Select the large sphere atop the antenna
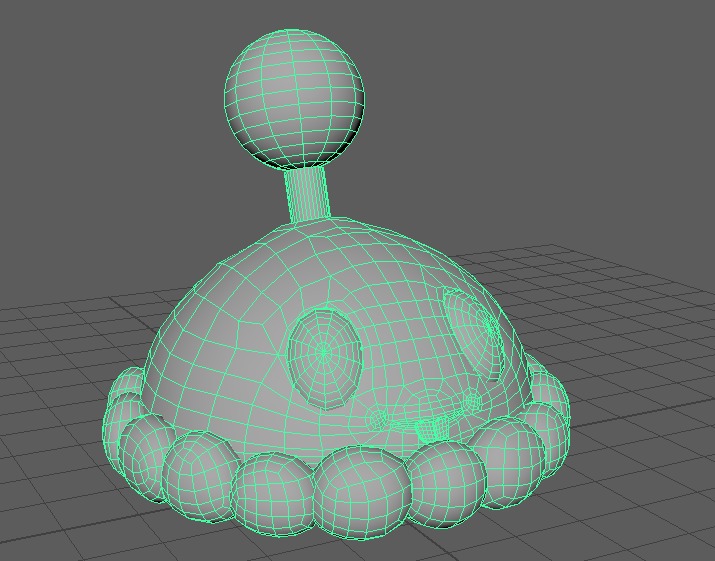Image resolution: width=715 pixels, height=561 pixels. pyautogui.click(x=294, y=99)
